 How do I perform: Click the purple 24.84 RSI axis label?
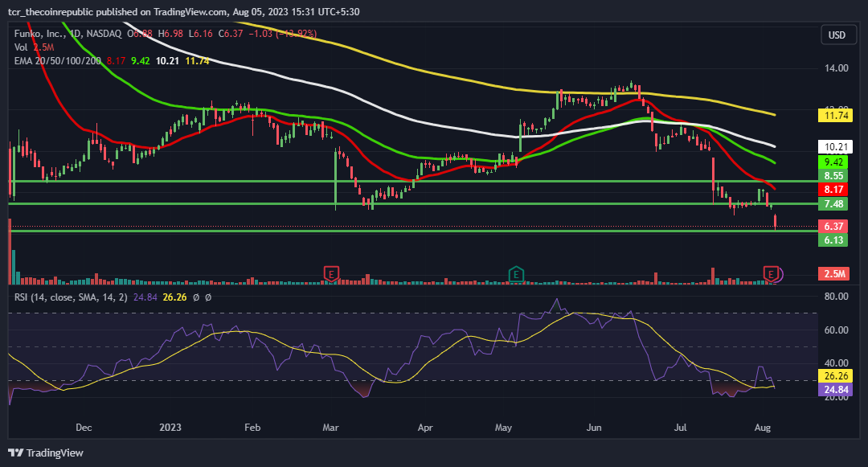(x=836, y=390)
